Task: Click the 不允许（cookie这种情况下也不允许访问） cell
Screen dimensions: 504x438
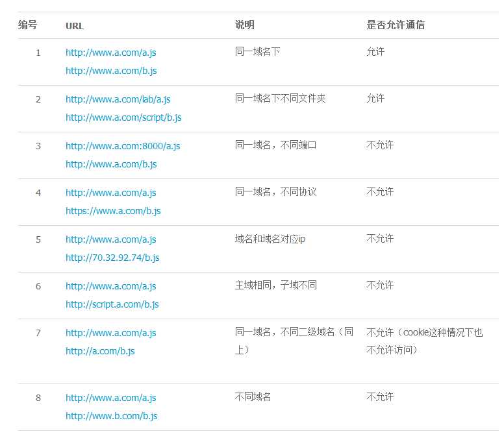Action: [x=425, y=341]
